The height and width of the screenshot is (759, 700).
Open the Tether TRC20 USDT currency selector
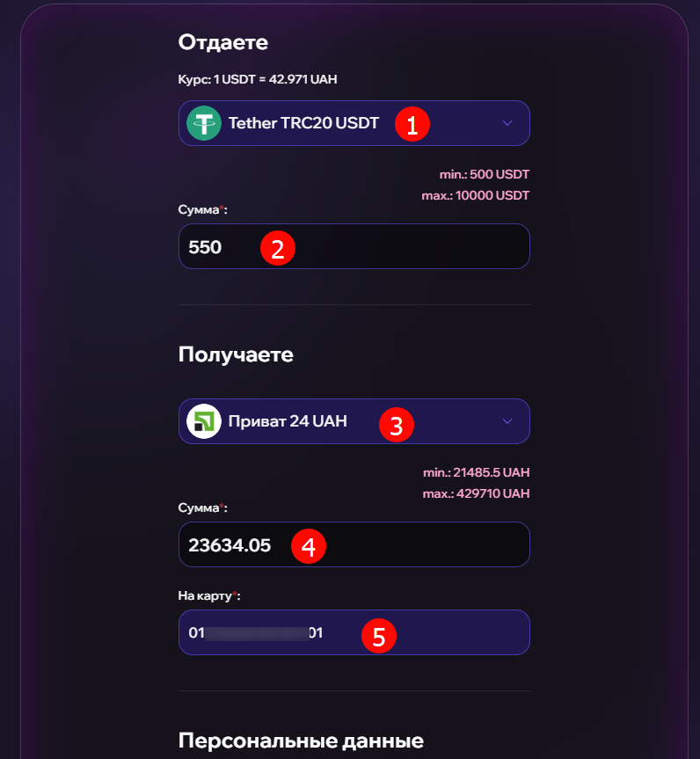tap(354, 123)
